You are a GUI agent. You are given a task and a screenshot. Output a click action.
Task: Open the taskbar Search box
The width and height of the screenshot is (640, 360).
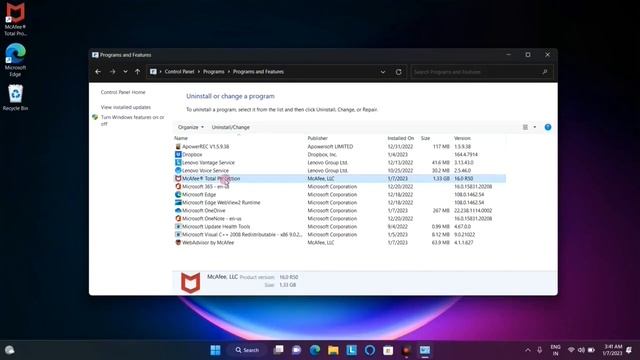coord(247,350)
